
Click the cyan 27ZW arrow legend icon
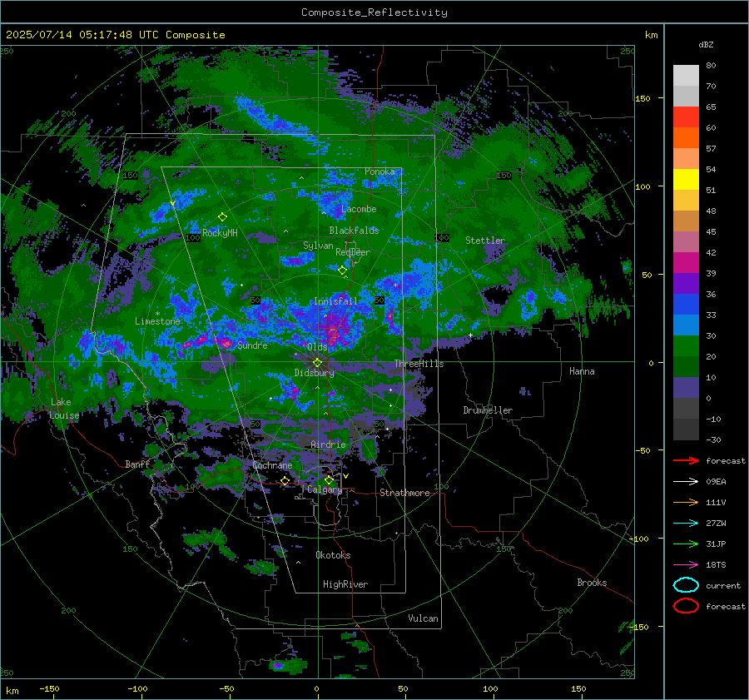(x=686, y=524)
